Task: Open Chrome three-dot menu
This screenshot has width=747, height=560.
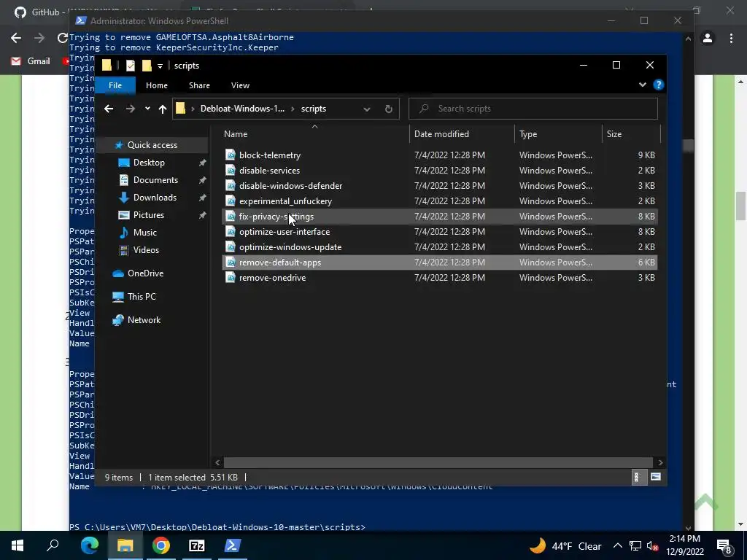Action: click(731, 38)
